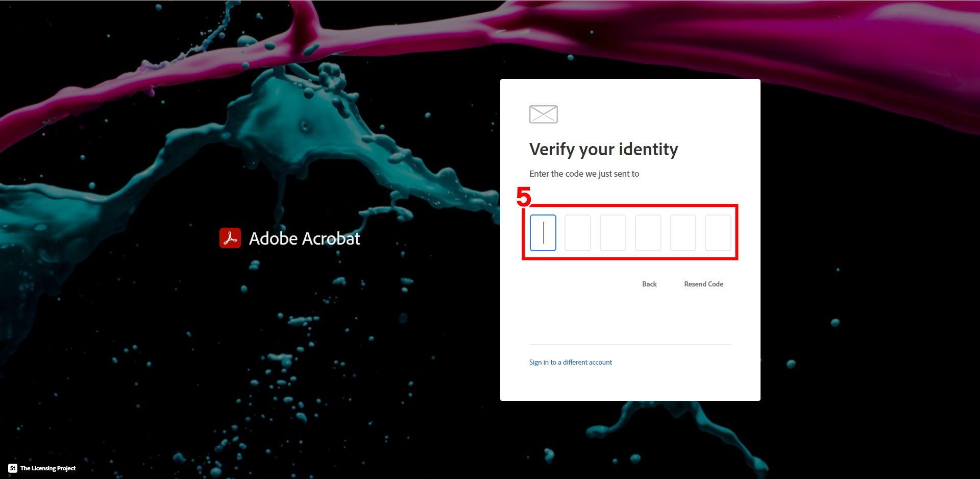Click the second verification code digit box
This screenshot has height=479, width=980.
[578, 233]
